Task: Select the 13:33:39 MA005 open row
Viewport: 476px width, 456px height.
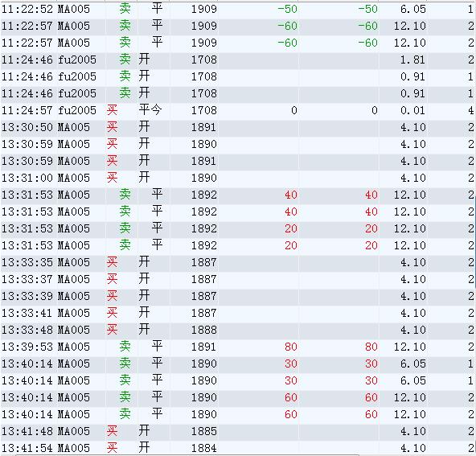Action: click(238, 296)
